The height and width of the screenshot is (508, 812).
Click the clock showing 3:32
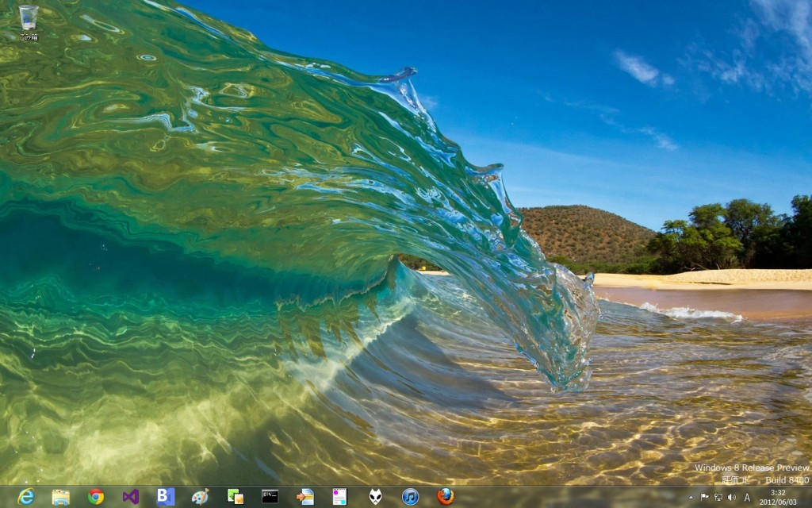pos(778,497)
